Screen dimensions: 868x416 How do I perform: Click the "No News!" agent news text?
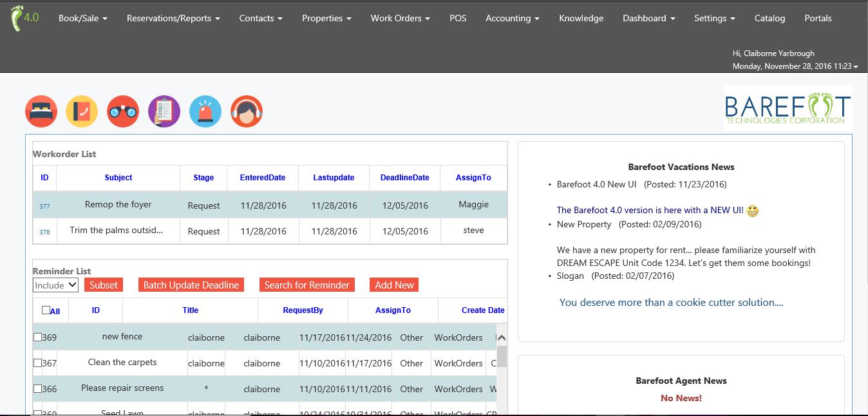point(681,398)
